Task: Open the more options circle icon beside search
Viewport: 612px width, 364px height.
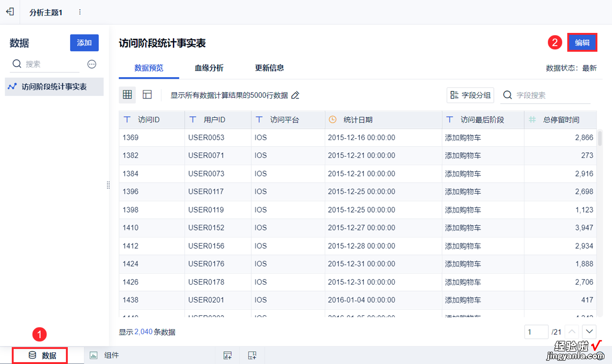Action: [92, 64]
